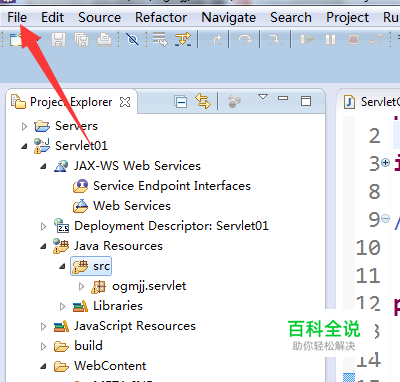Viewport: 400px width, 382px height.
Task: Click the Save toolbar icon
Action: coord(58,40)
